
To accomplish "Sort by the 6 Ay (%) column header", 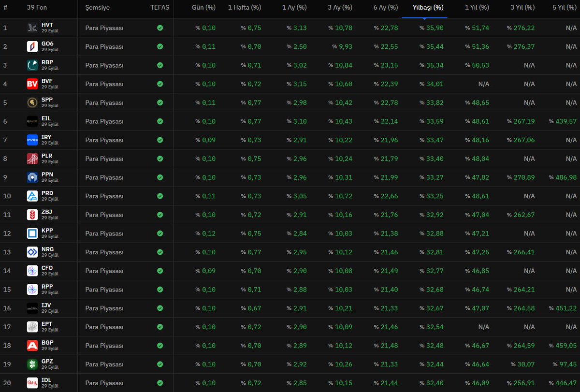I will coord(386,8).
